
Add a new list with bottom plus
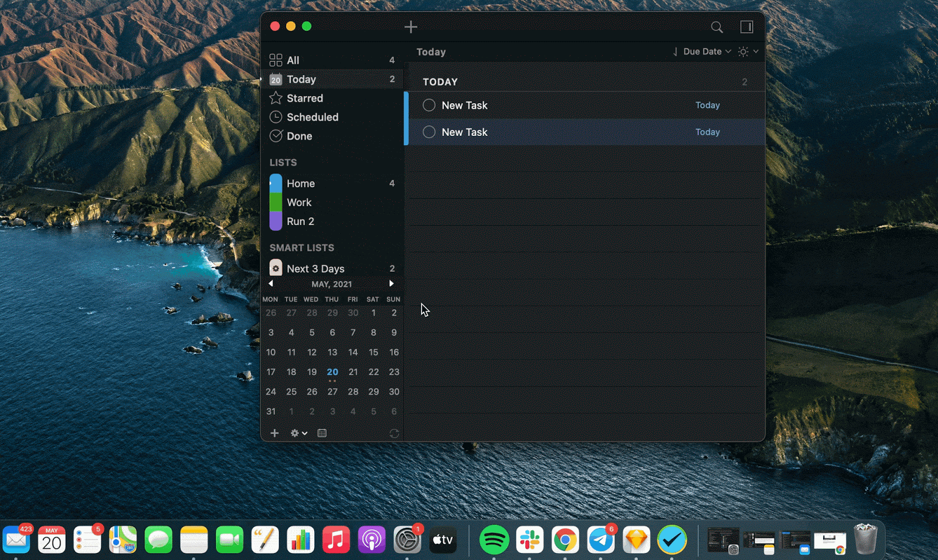coord(274,433)
